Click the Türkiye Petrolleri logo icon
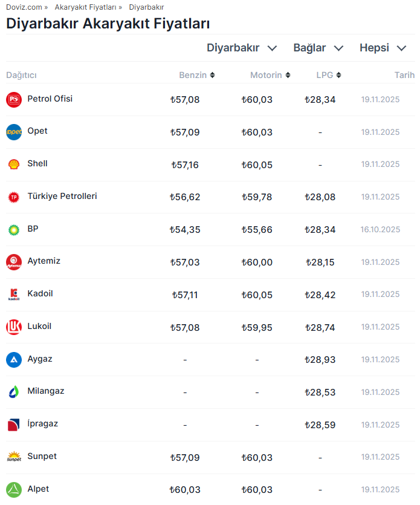420x505 pixels. 14,197
